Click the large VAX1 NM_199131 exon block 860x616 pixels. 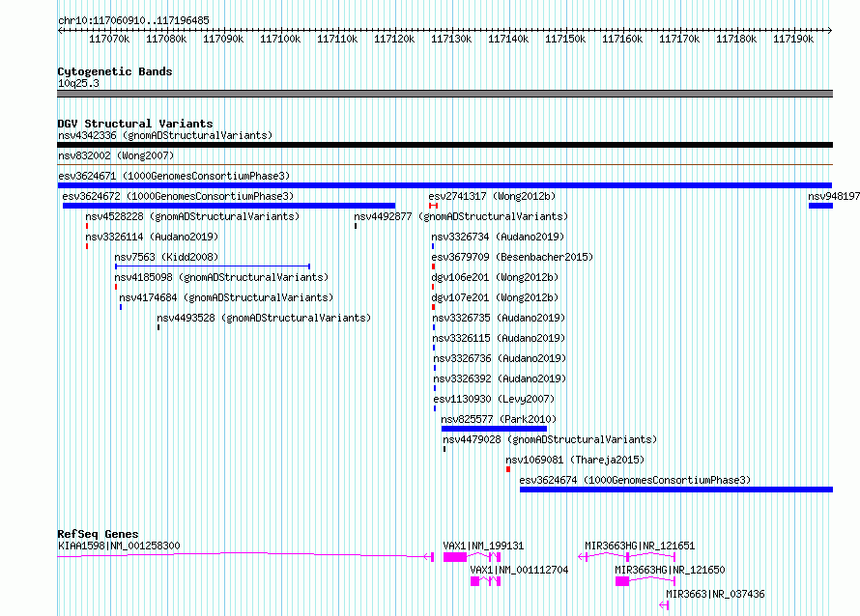(x=455, y=557)
